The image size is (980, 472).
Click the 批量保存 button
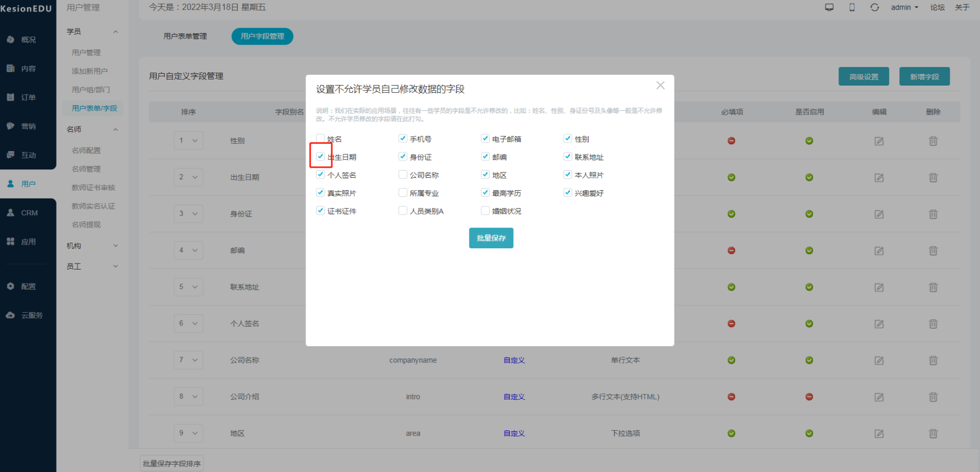pyautogui.click(x=491, y=238)
